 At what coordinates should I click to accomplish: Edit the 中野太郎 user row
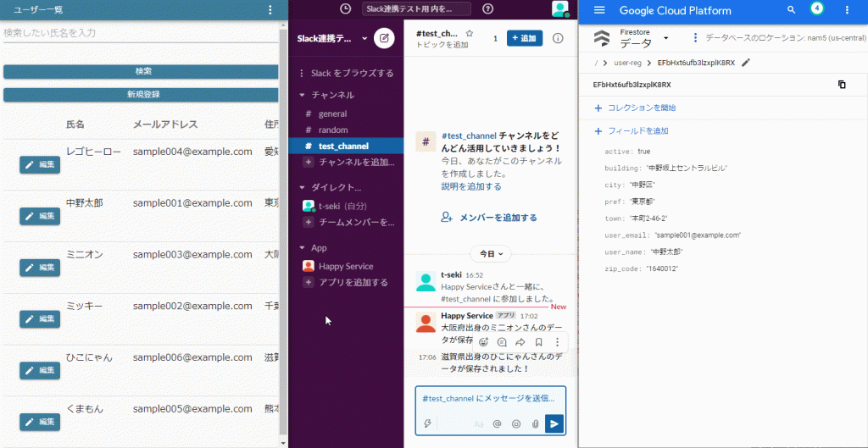click(x=40, y=216)
